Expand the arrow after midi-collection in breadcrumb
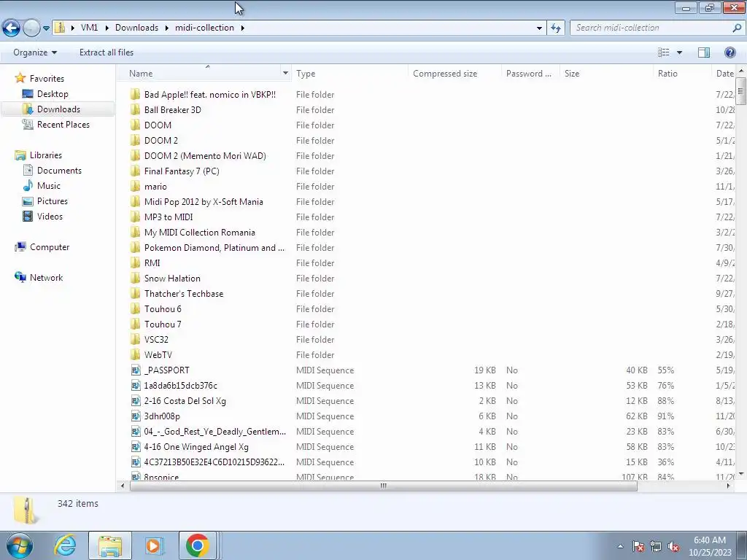 (242, 28)
